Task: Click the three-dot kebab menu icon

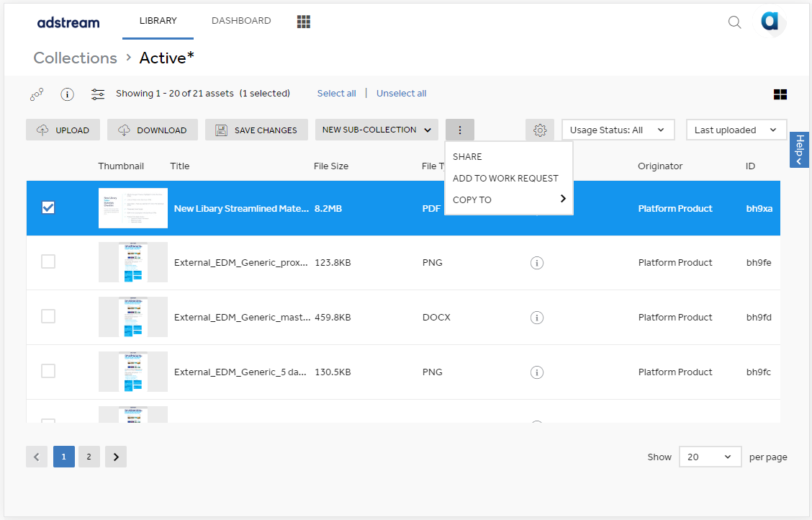Action: tap(459, 130)
